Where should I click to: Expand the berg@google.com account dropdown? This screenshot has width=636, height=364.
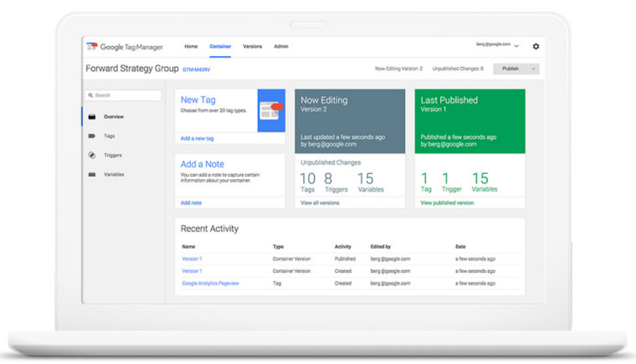pyautogui.click(x=516, y=46)
